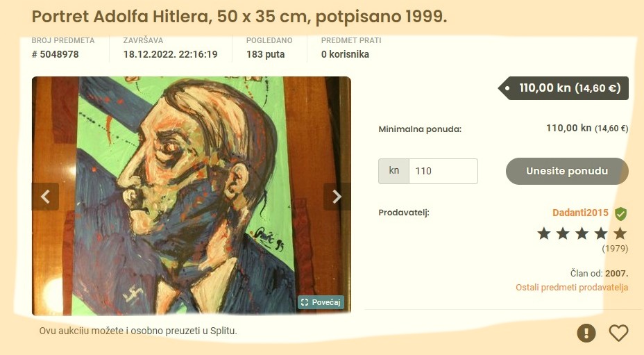Screen dimensions: 644x355
Task: Click the green verified seller shield badge
Action: tap(620, 213)
